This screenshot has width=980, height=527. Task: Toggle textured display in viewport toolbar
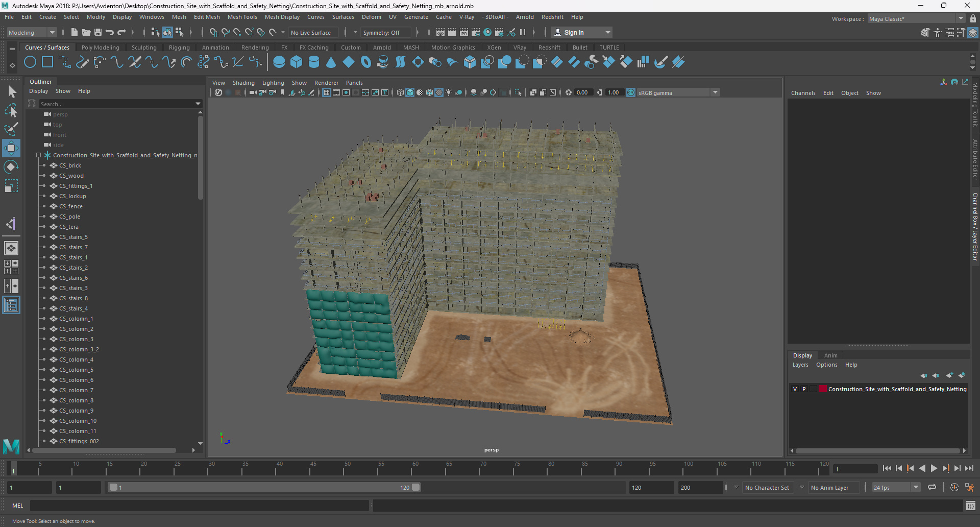pos(439,92)
